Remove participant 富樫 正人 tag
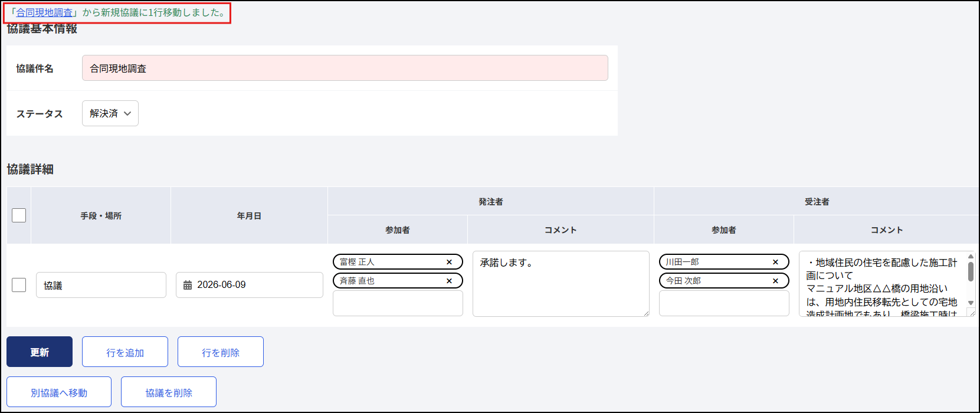 (449, 262)
